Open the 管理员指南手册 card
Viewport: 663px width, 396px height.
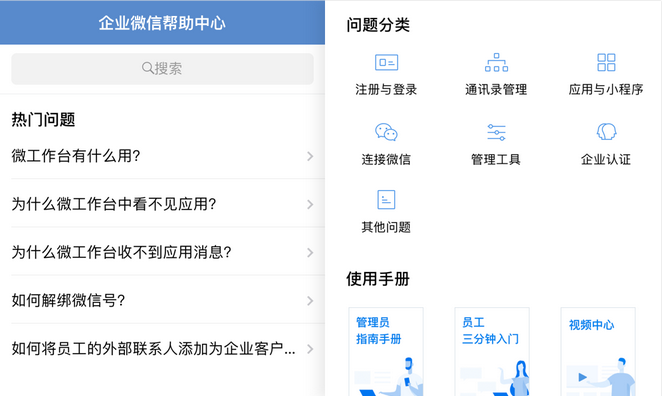click(x=386, y=352)
